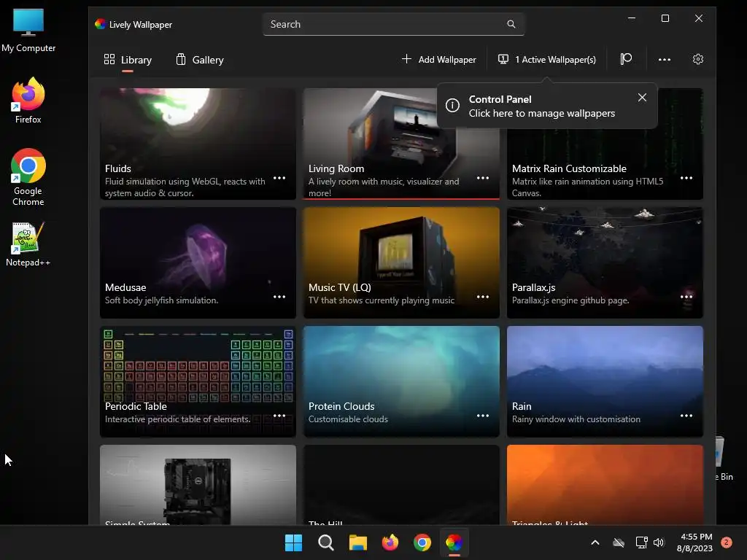Select the Protein Clouds wallpaper
747x560 pixels.
tap(401, 381)
